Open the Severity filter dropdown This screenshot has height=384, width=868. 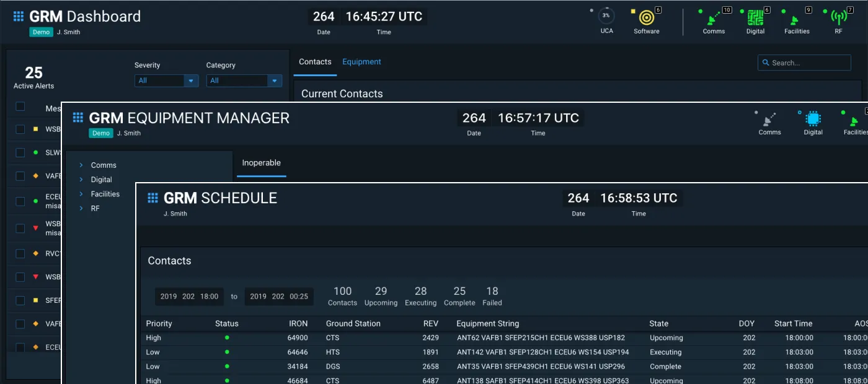click(166, 81)
